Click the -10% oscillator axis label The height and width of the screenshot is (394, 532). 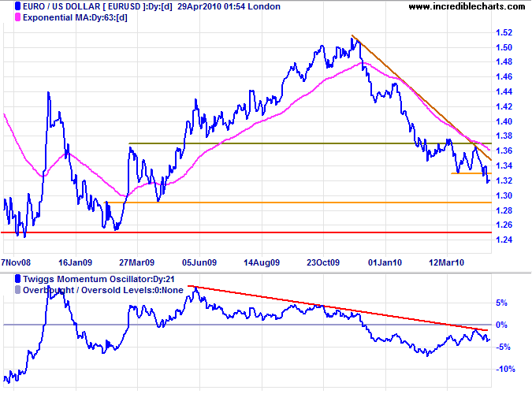coord(505,369)
